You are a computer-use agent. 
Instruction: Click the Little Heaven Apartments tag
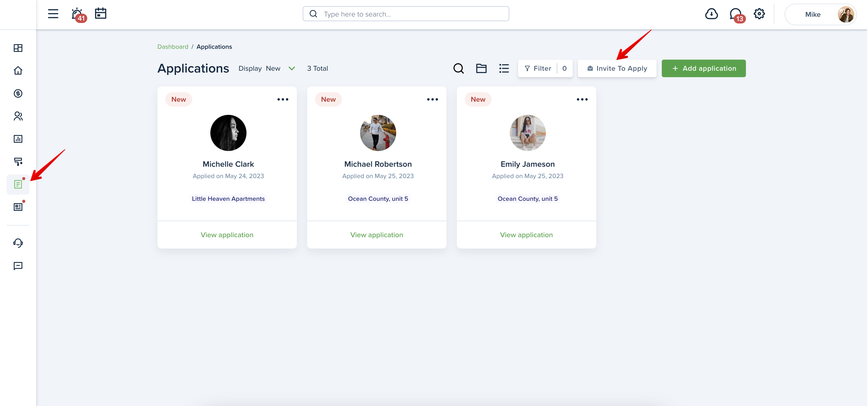tap(228, 199)
